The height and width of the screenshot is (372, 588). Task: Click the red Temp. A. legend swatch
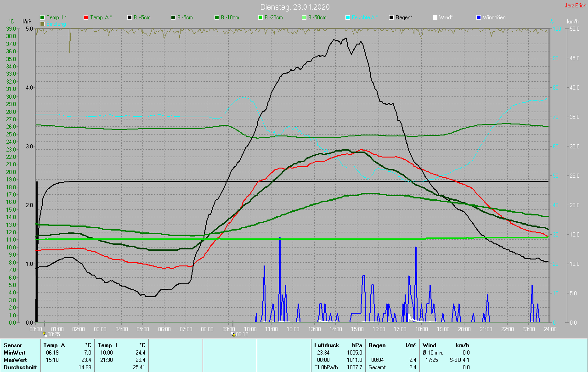tap(86, 17)
